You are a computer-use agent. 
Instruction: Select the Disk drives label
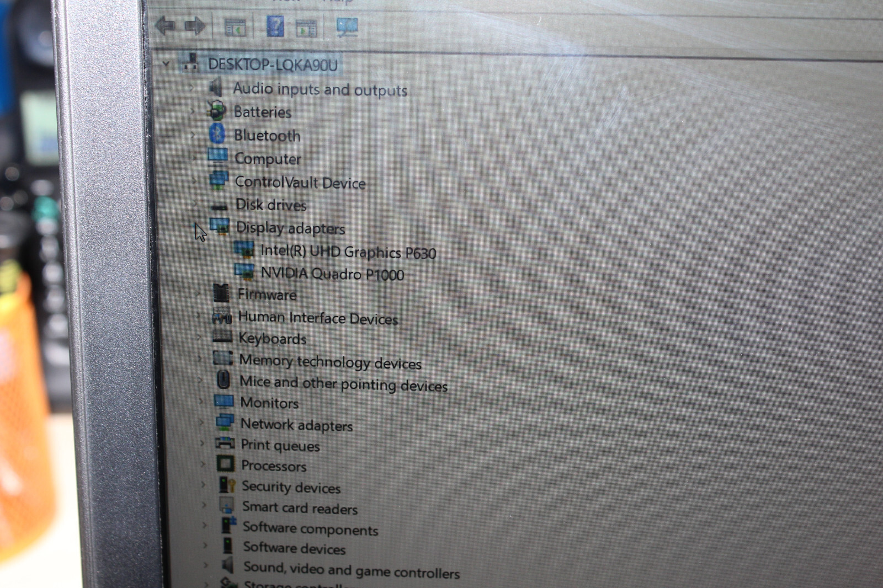tap(271, 205)
